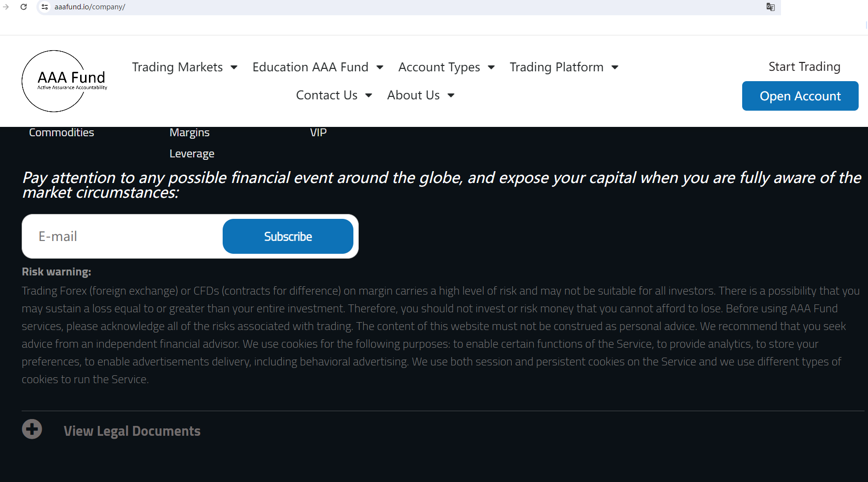Select the Leverage footer link
Screen dimensions: 868x482
(192, 154)
